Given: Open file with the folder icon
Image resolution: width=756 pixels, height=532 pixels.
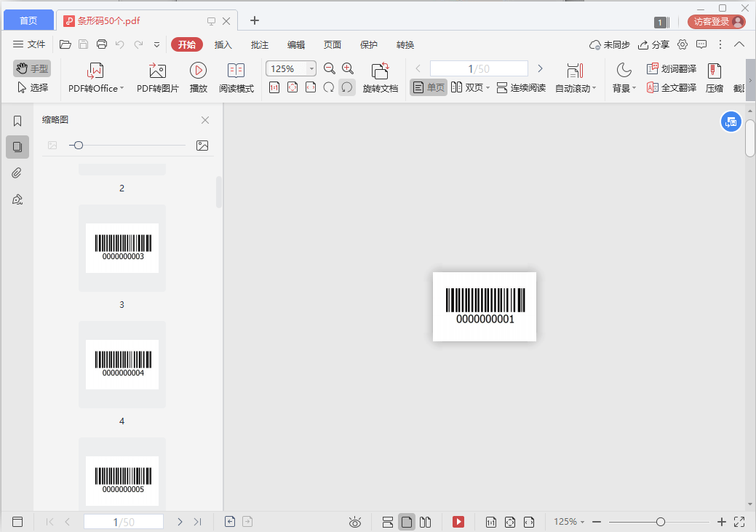Looking at the screenshot, I should pos(65,45).
